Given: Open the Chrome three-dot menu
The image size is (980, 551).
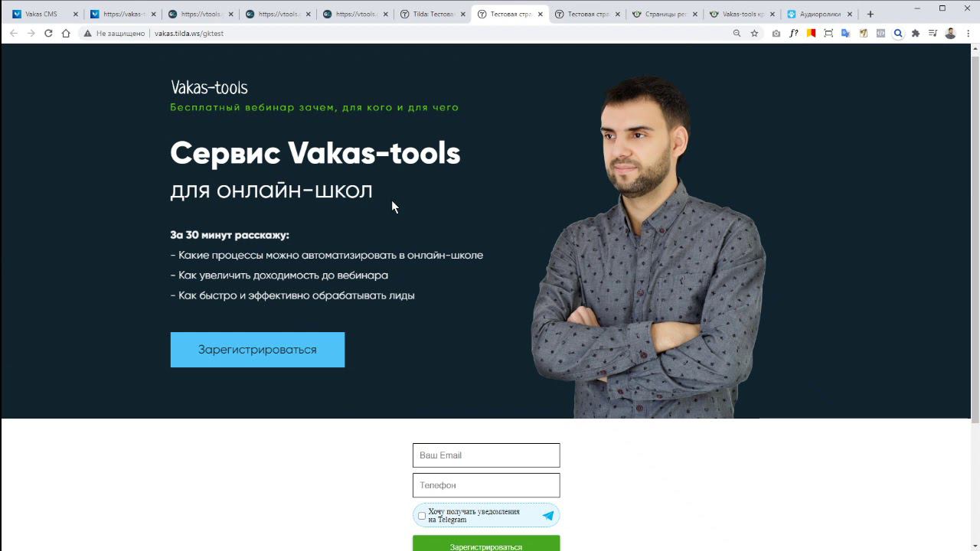Looking at the screenshot, I should tap(968, 33).
